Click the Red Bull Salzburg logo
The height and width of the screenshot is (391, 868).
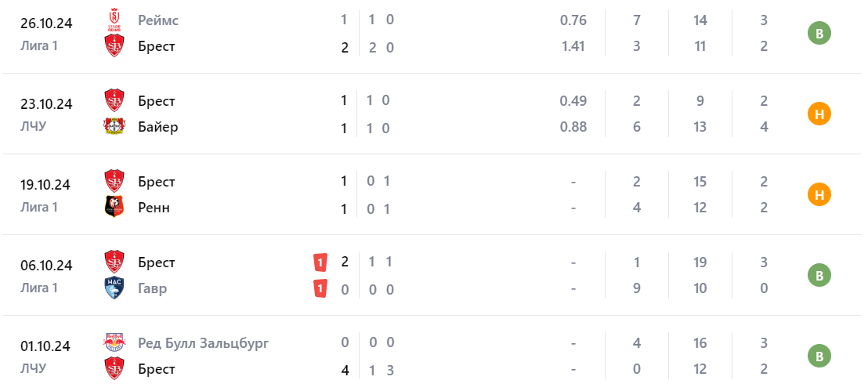[x=115, y=343]
